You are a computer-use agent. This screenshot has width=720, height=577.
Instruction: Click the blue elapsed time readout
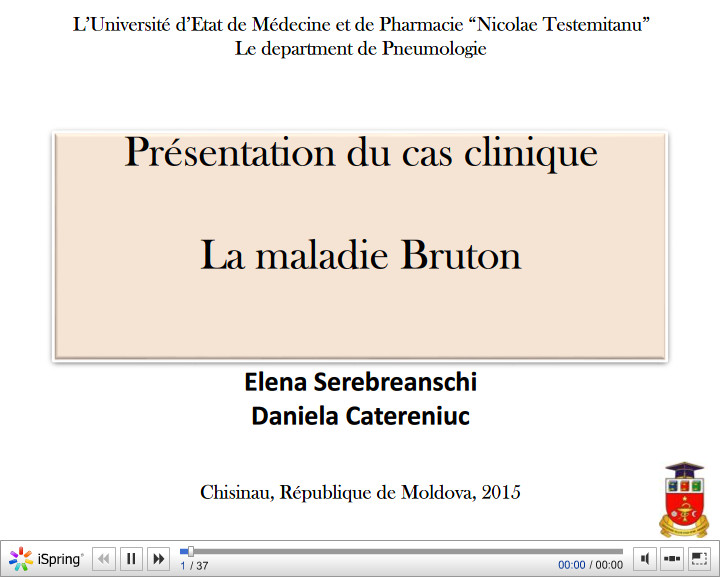tap(571, 565)
